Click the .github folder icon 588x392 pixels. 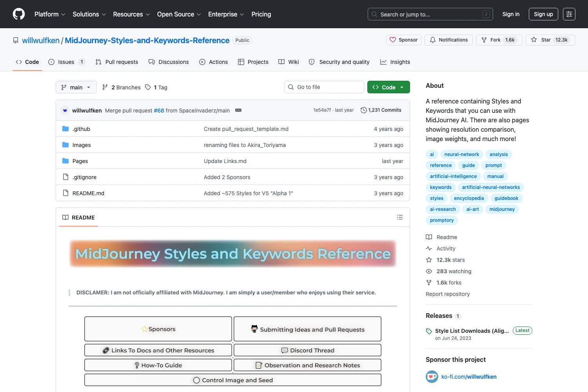65,129
